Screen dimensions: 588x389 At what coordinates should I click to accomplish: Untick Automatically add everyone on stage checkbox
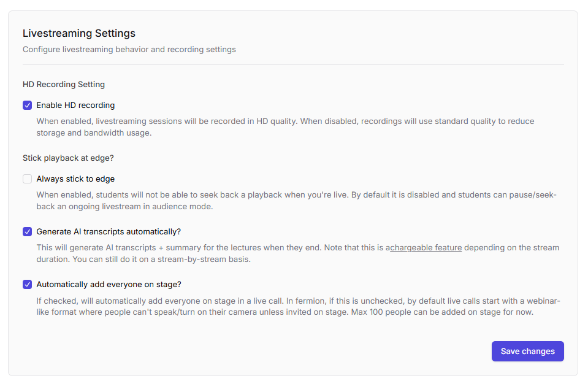pos(27,285)
